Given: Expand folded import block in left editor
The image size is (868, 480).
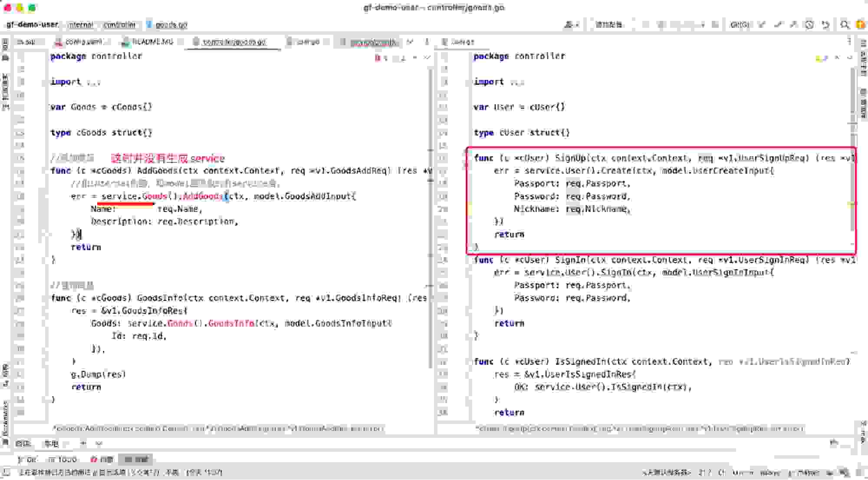Looking at the screenshot, I should click(x=93, y=82).
